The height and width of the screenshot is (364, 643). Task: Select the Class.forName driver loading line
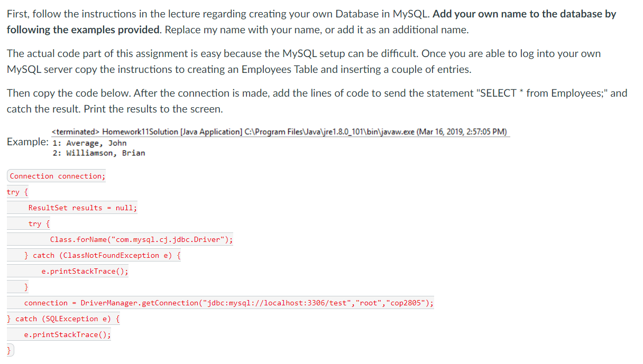pos(140,239)
